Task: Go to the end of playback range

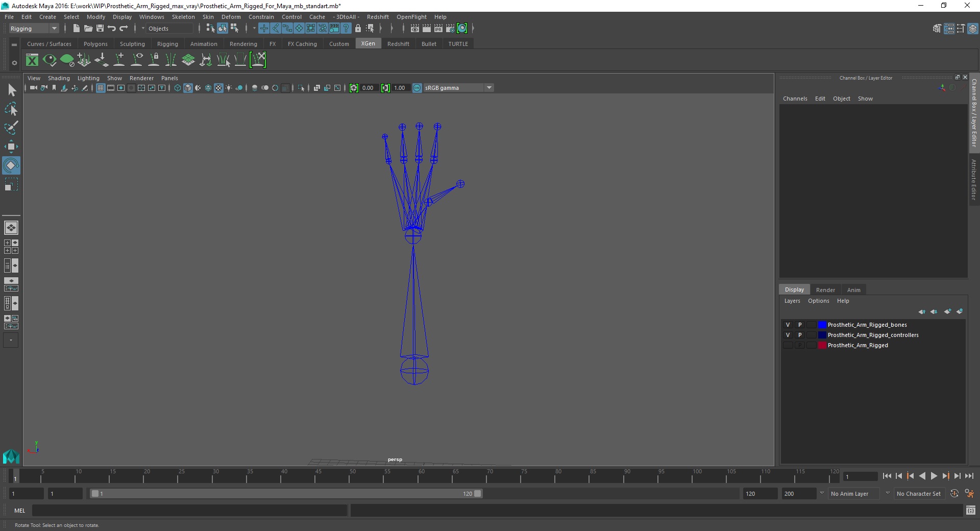Action: point(969,476)
